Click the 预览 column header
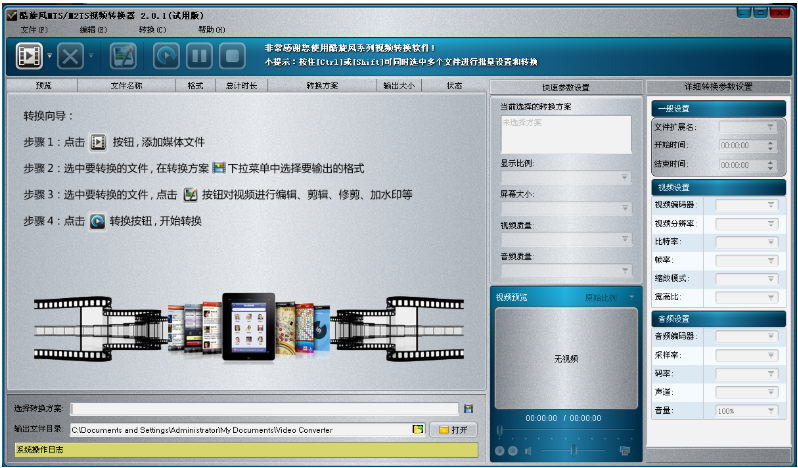This screenshot has width=798, height=468. (x=43, y=85)
